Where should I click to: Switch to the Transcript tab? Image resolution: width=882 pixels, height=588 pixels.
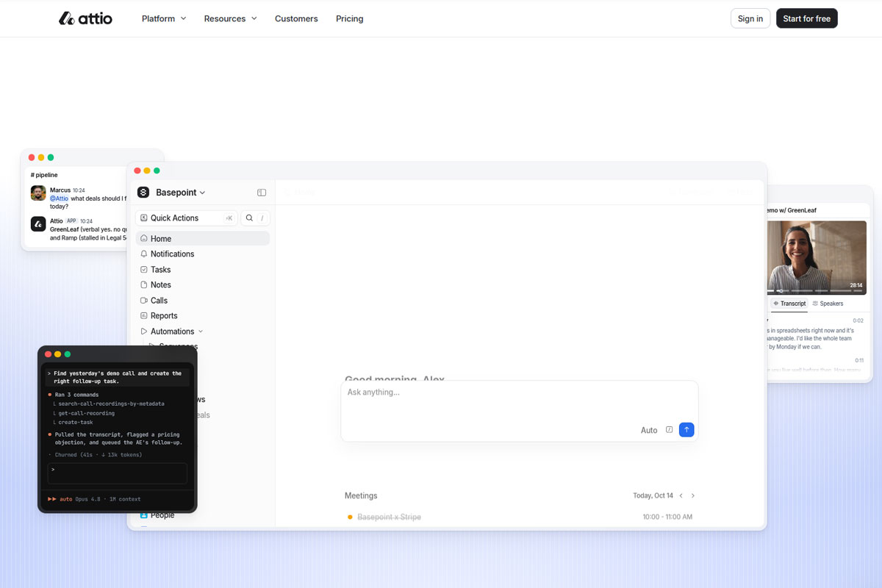(789, 304)
